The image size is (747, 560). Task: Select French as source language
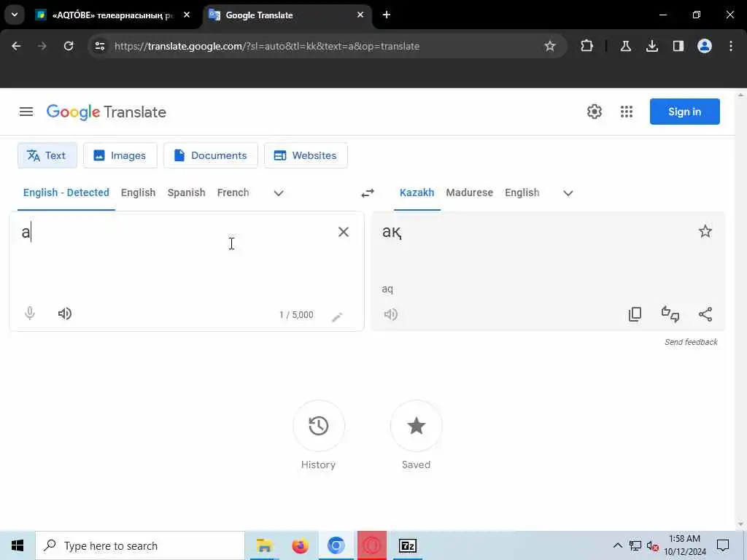pos(233,192)
